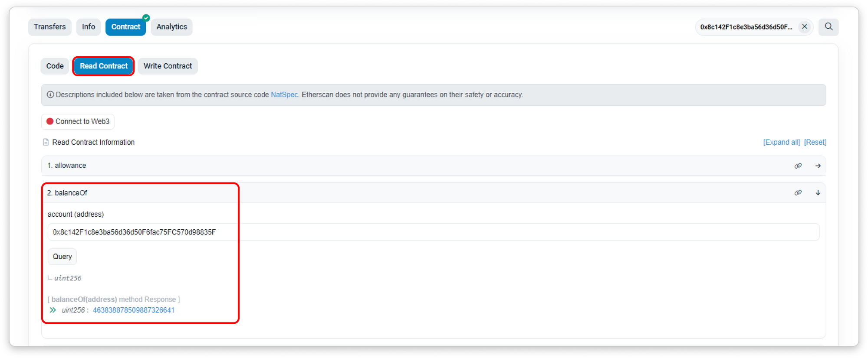This screenshot has width=868, height=358.
Task: Click the green verified checkmark on Contract tab
Action: (x=146, y=18)
